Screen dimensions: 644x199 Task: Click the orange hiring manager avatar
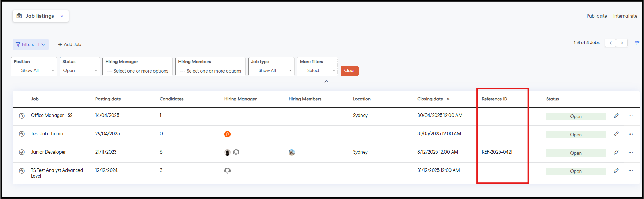point(227,134)
